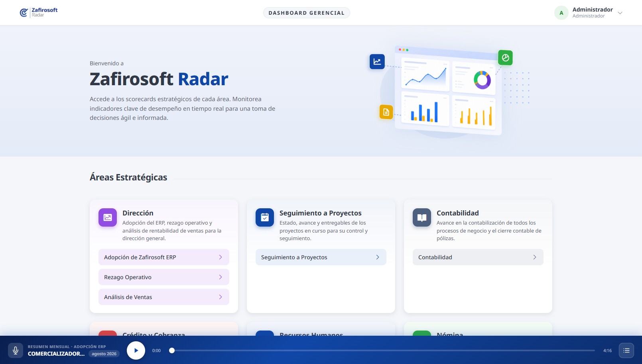Click chevron on Análisis de Ventas row

pos(221,297)
